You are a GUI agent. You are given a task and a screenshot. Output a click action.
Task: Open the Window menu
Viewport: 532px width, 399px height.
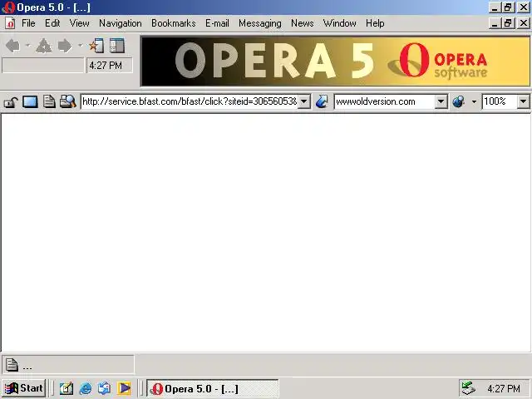[x=340, y=23]
